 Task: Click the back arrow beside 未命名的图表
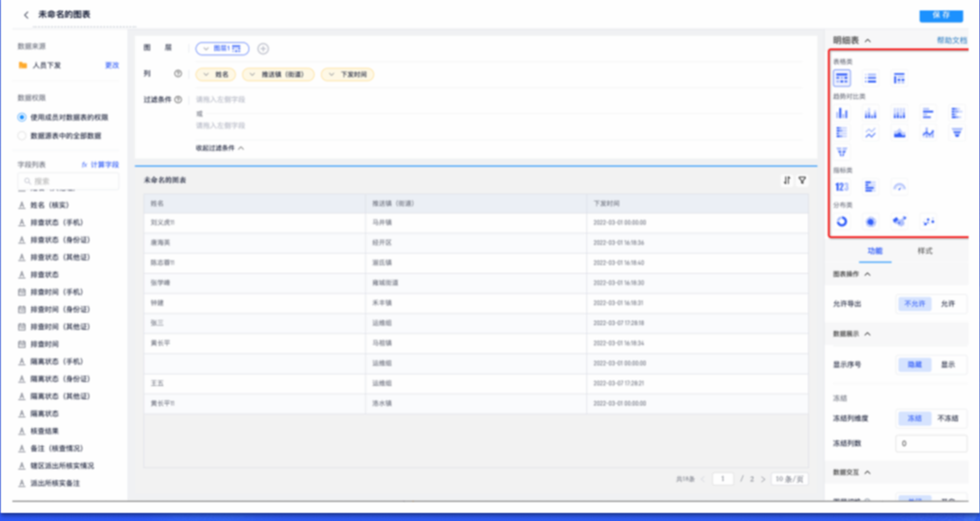pos(26,15)
